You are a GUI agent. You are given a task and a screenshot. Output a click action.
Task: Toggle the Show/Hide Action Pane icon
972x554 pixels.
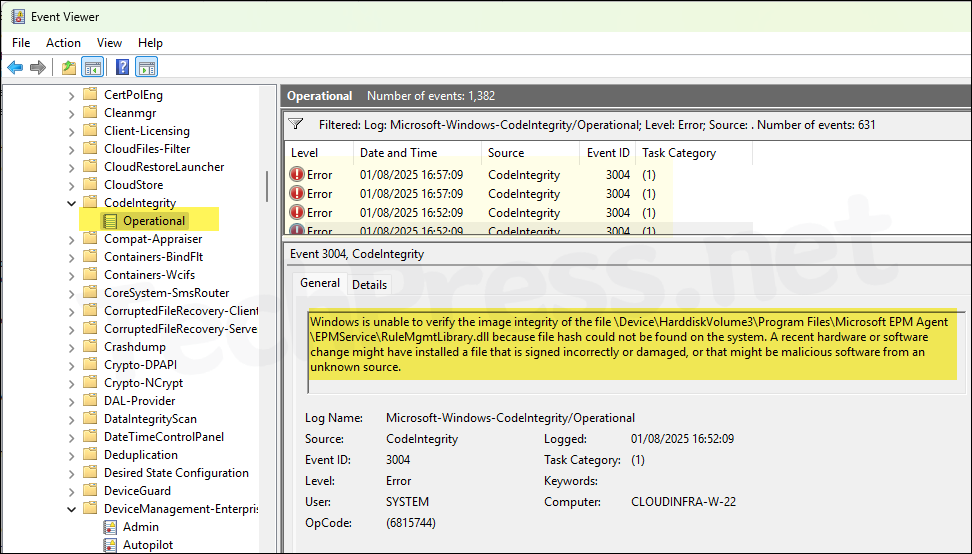(x=147, y=67)
